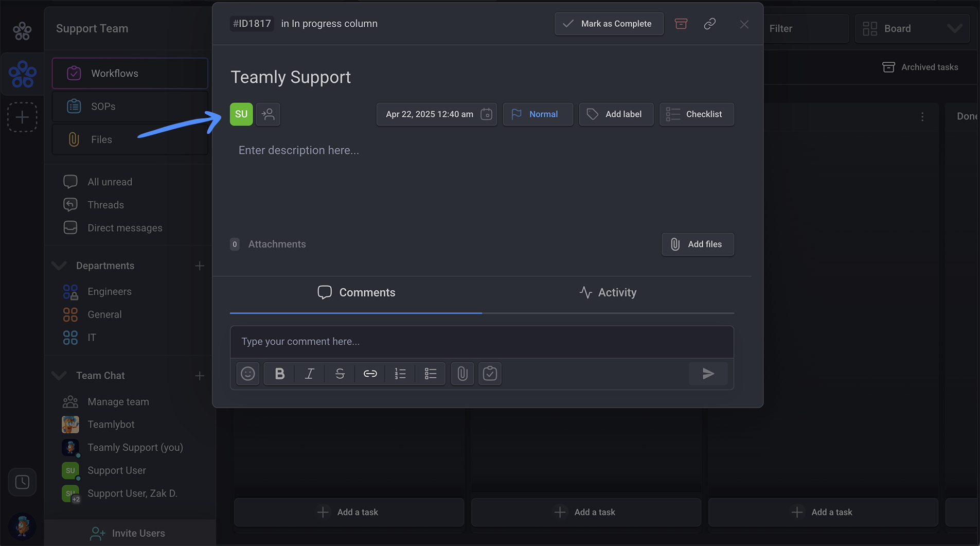
Task: Close the task details dialog
Action: [x=744, y=24]
